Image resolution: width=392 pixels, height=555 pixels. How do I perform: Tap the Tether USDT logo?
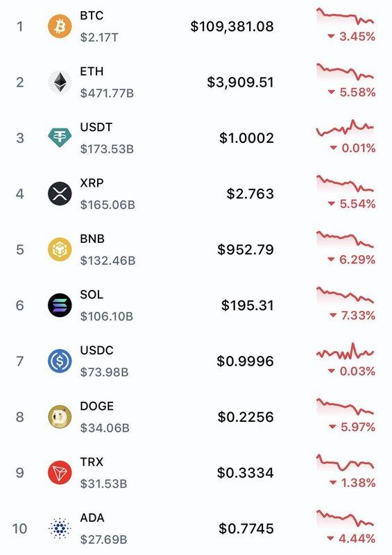[x=60, y=137]
